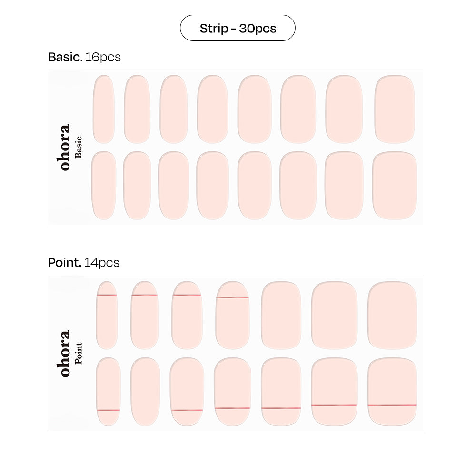Click the "Basic. 16pcs" heading
This screenshot has width=476, height=476.
click(84, 57)
